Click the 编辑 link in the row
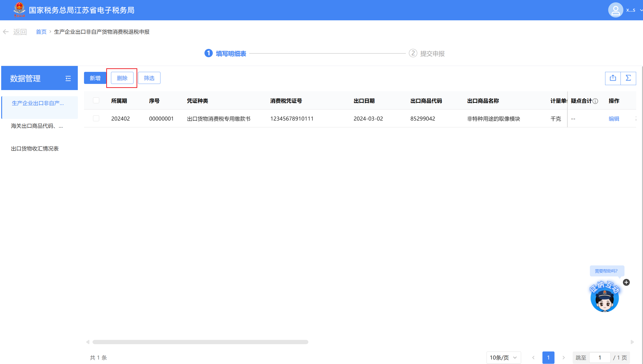This screenshot has width=643, height=364. pyautogui.click(x=614, y=119)
